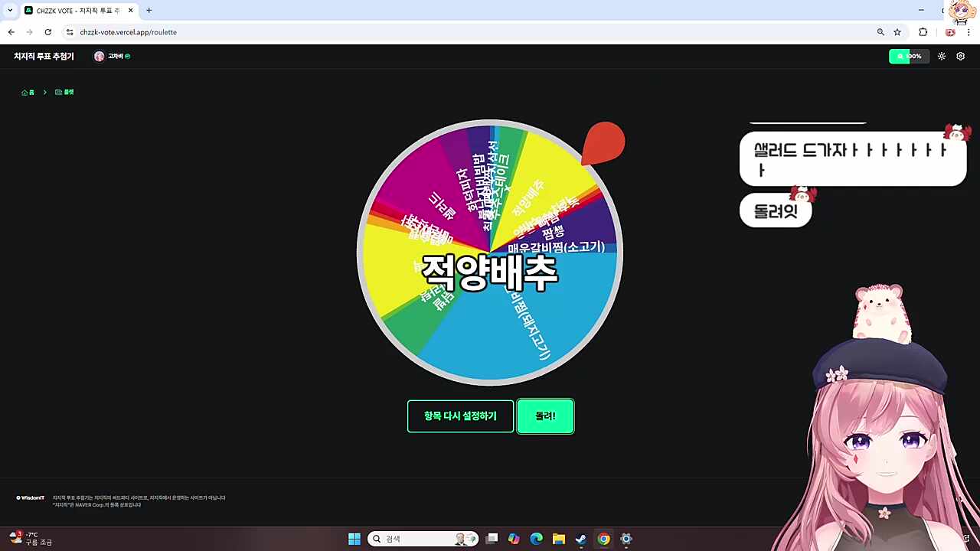Bookmark this page with the star icon
Screen dimensions: 980x551
897,32
